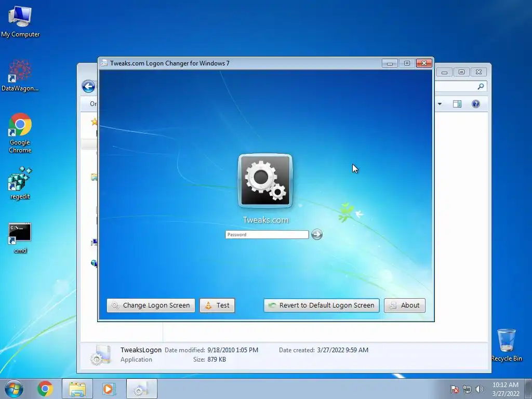This screenshot has height=399, width=532.
Task: Click the Show desktop strip on the taskbar
Action: 529,389
